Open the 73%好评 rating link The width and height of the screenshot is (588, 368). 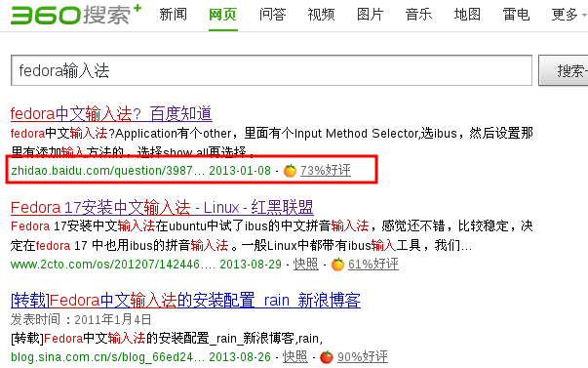click(326, 171)
